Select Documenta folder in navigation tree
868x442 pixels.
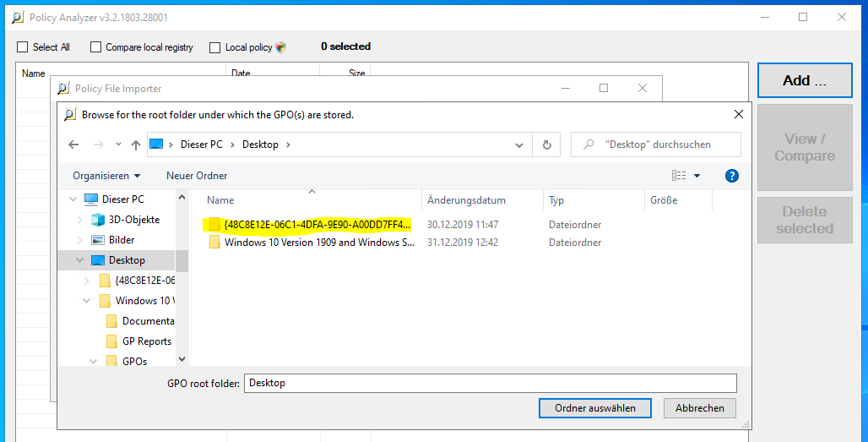(x=148, y=321)
